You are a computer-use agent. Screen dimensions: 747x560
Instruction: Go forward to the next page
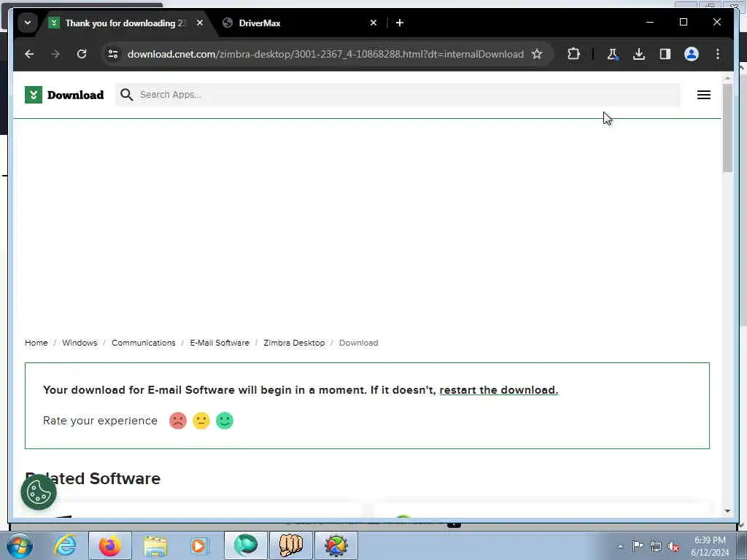55,54
